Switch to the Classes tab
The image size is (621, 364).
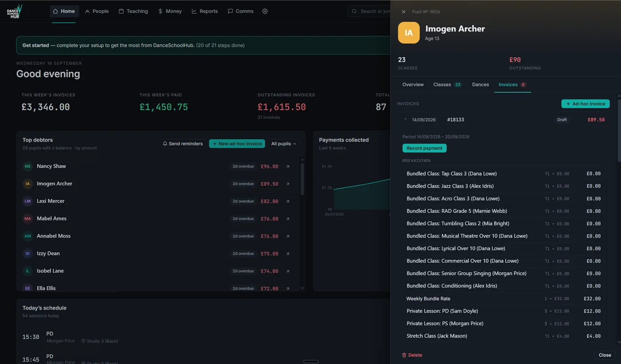pyautogui.click(x=448, y=85)
